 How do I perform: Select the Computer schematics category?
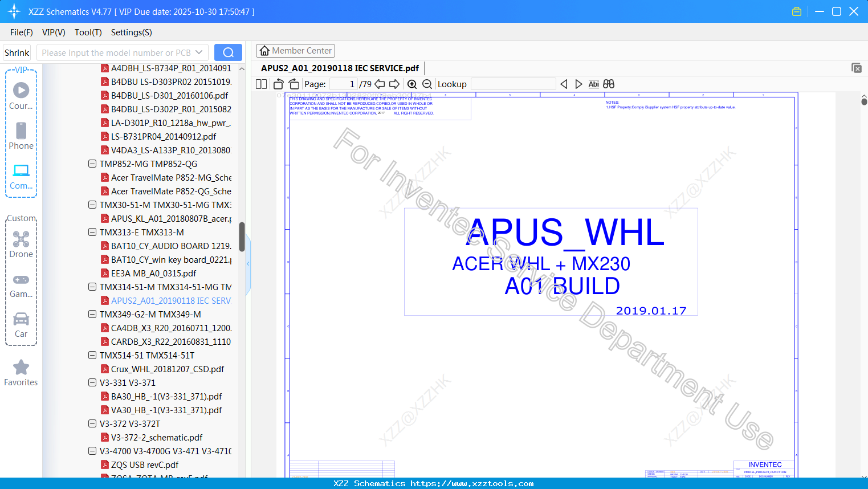pos(21,176)
